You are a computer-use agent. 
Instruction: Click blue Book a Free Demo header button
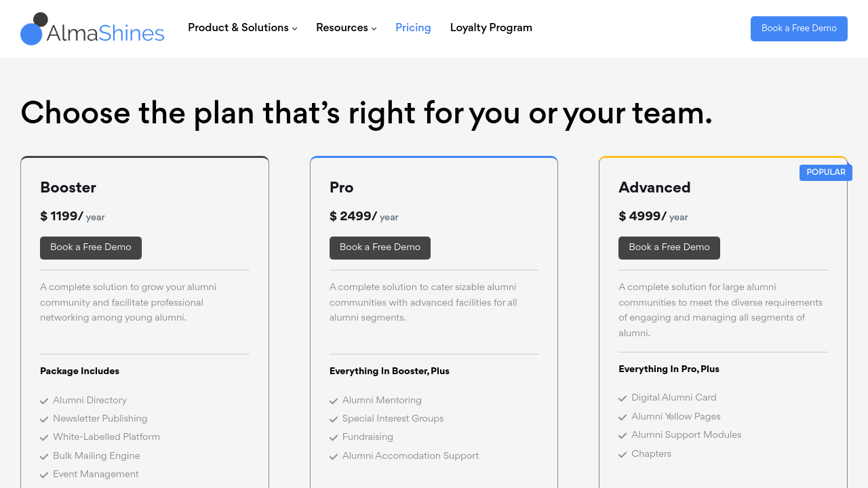click(799, 28)
